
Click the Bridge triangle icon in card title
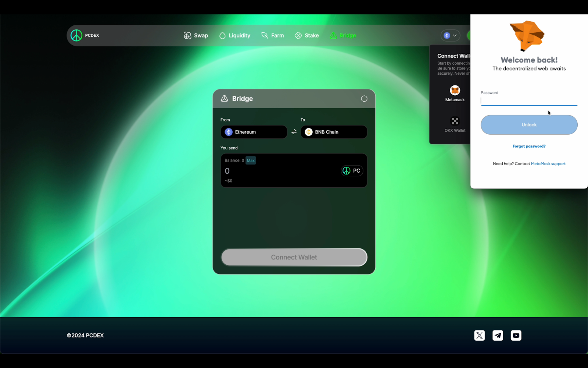(x=224, y=99)
